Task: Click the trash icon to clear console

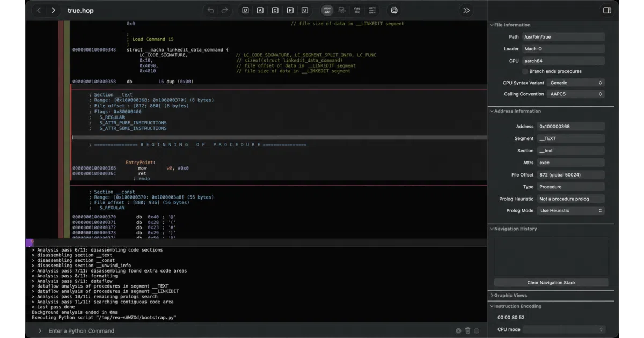Action: coord(467,331)
